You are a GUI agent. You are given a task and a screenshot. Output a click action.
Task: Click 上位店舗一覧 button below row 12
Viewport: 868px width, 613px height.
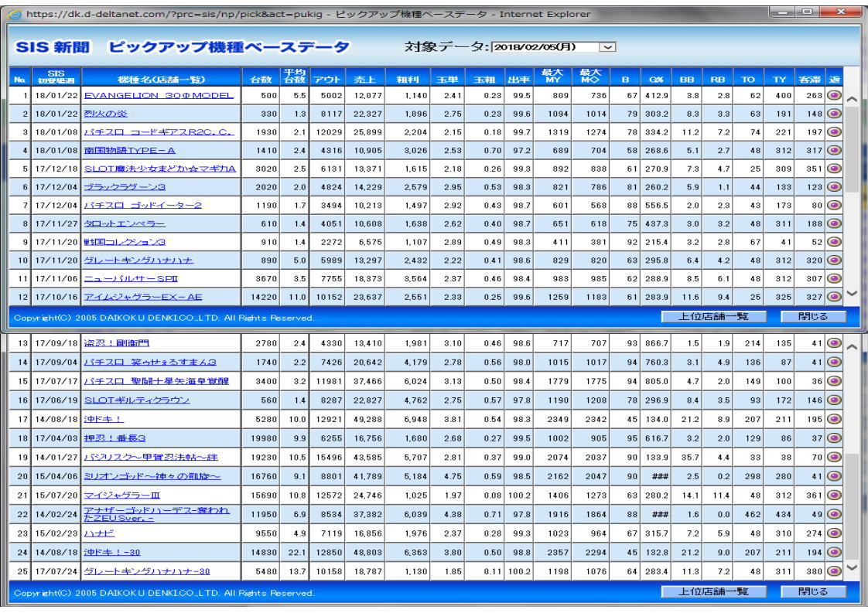coord(713,316)
